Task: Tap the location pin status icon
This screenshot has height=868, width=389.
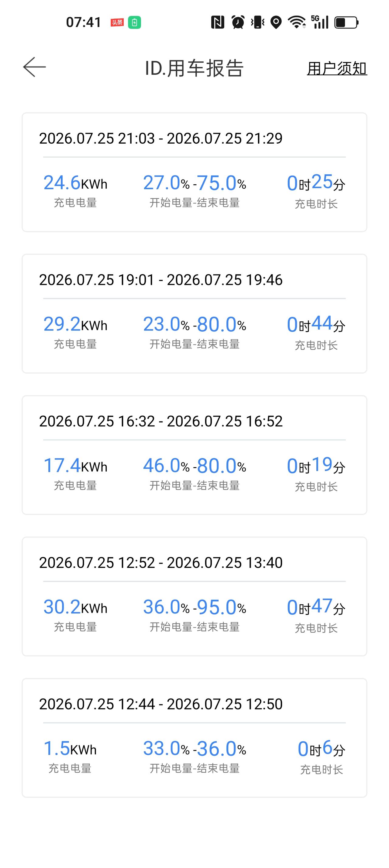Action: [x=276, y=22]
